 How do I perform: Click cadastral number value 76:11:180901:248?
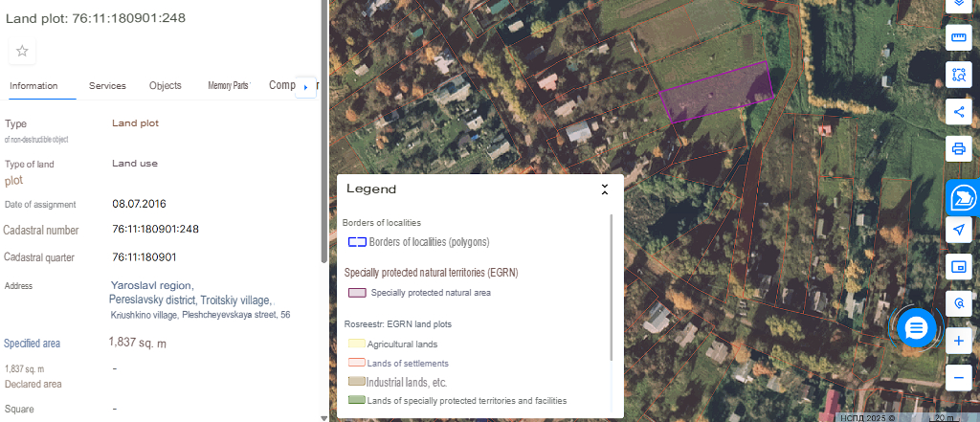coord(156,229)
